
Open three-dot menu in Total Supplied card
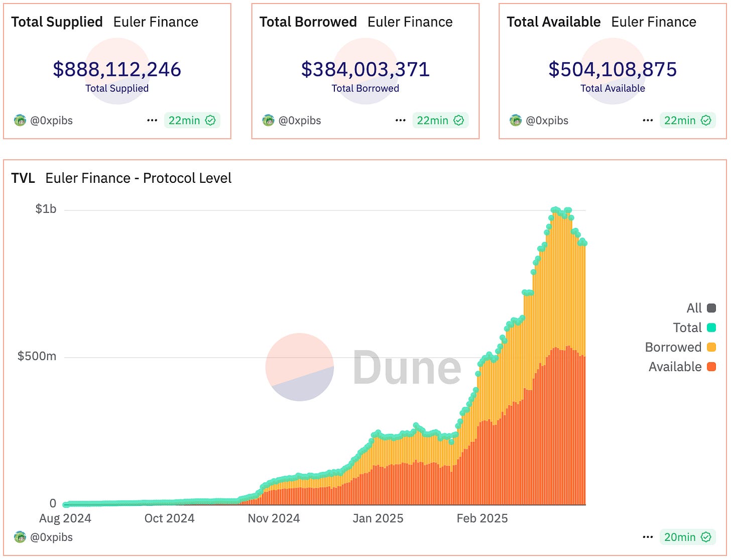click(x=152, y=121)
